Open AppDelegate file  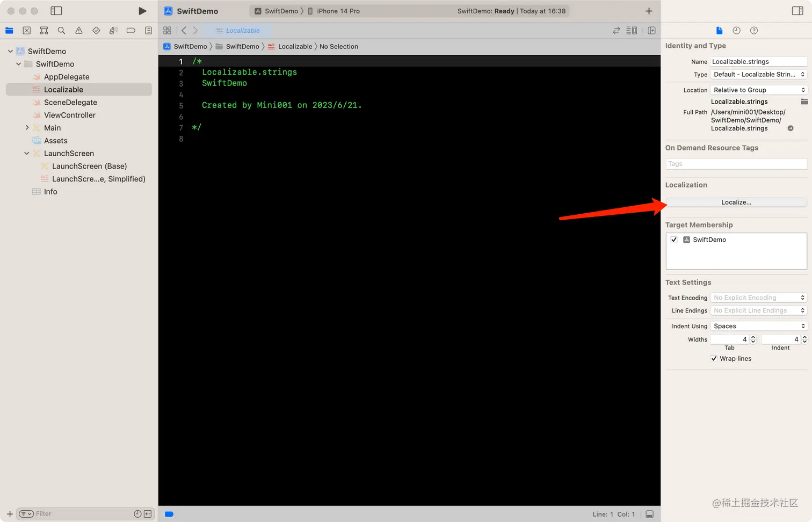67,77
